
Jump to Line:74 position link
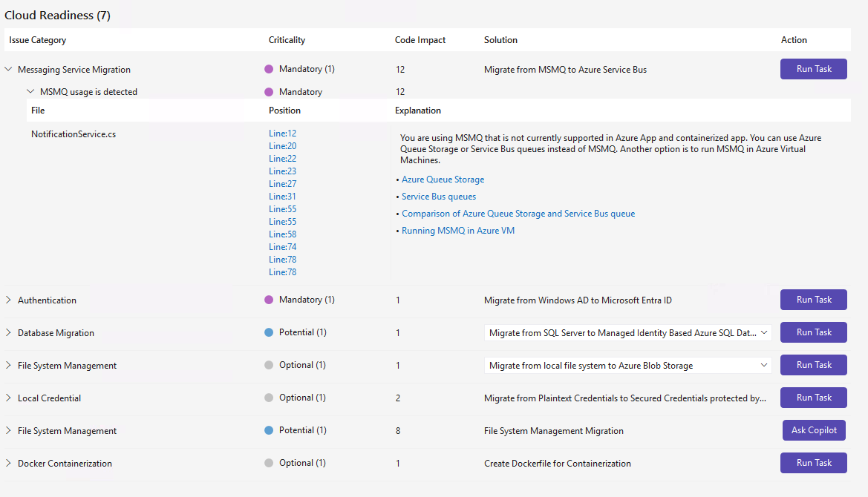point(282,246)
